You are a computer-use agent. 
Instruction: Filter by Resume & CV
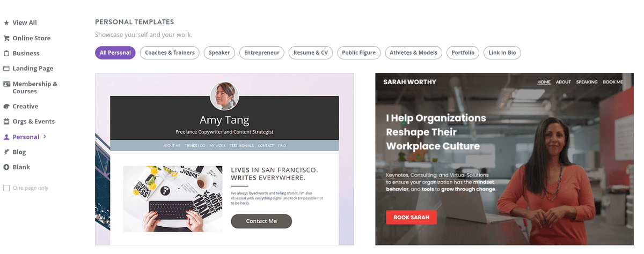click(311, 53)
